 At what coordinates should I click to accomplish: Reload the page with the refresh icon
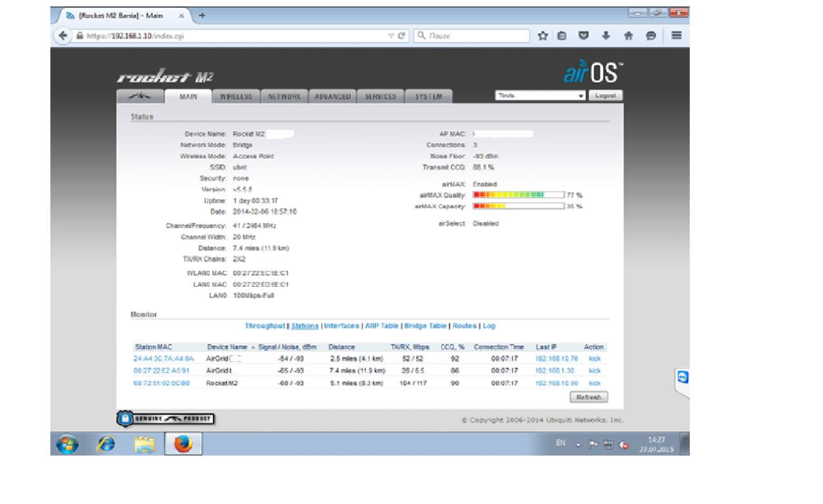point(402,36)
